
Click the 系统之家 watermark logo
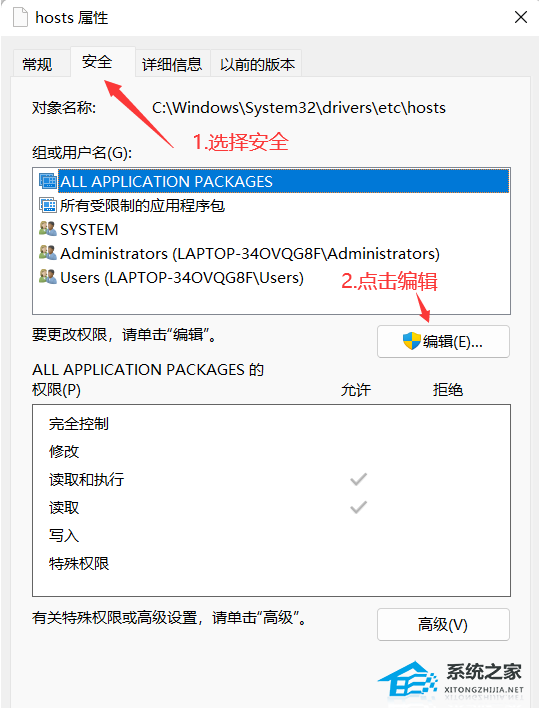(451, 680)
